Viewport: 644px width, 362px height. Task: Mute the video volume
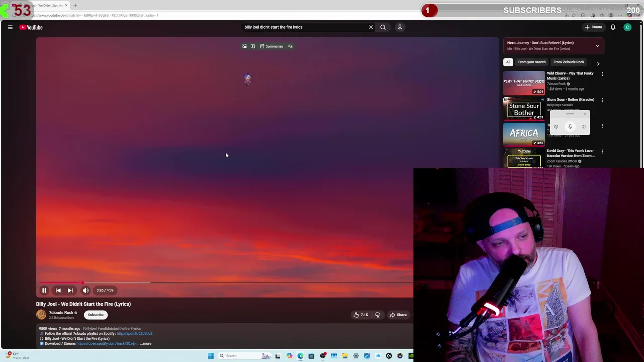tap(86, 290)
